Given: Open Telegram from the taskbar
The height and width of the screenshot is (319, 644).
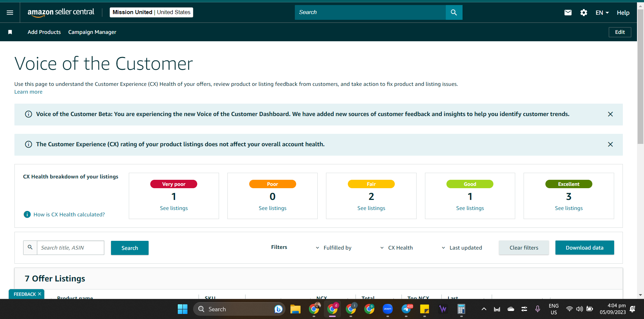Looking at the screenshot, I should 406,309.
